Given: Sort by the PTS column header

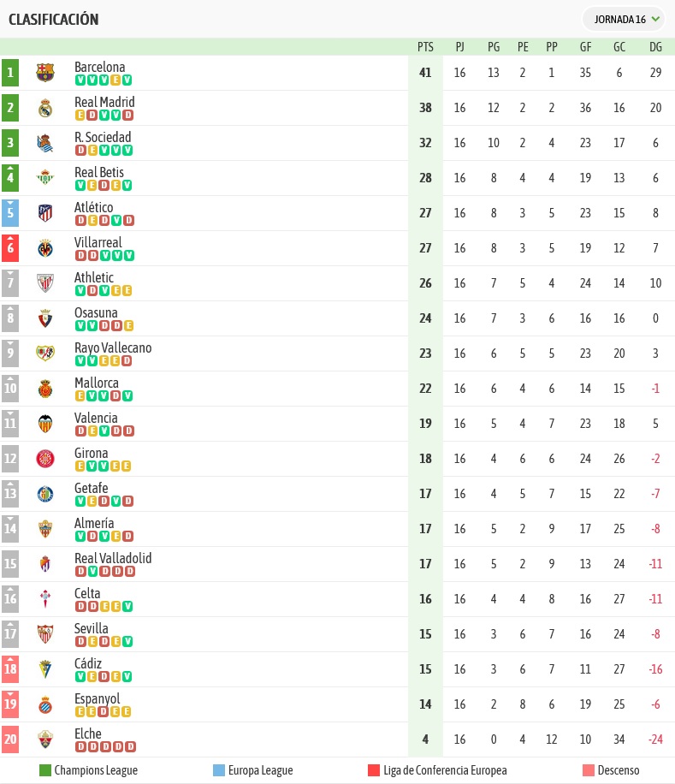Looking at the screenshot, I should pyautogui.click(x=425, y=47).
